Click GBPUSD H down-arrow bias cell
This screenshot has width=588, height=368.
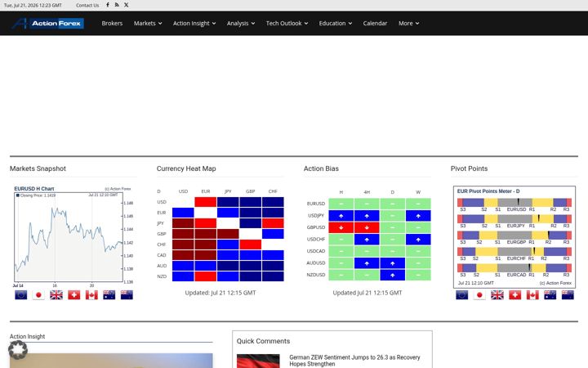coord(341,227)
